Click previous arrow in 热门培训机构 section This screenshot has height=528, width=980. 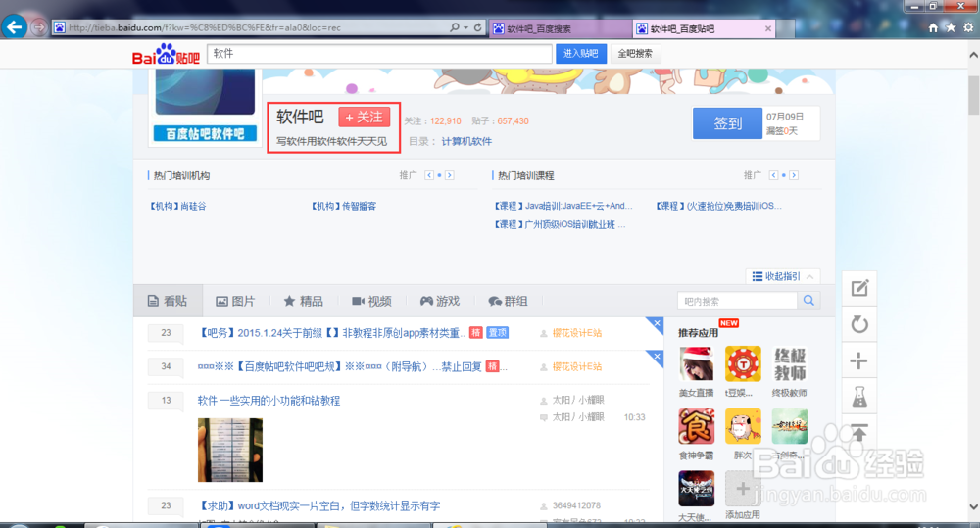429,175
